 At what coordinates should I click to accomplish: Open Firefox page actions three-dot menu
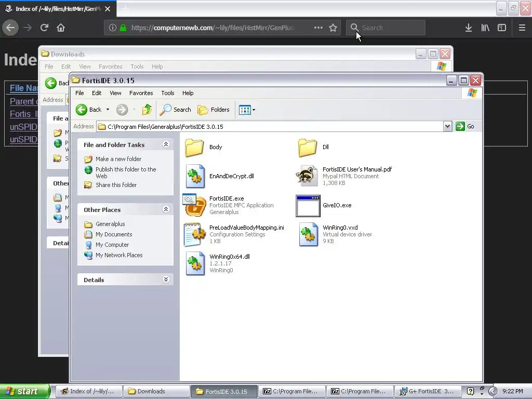(x=318, y=28)
